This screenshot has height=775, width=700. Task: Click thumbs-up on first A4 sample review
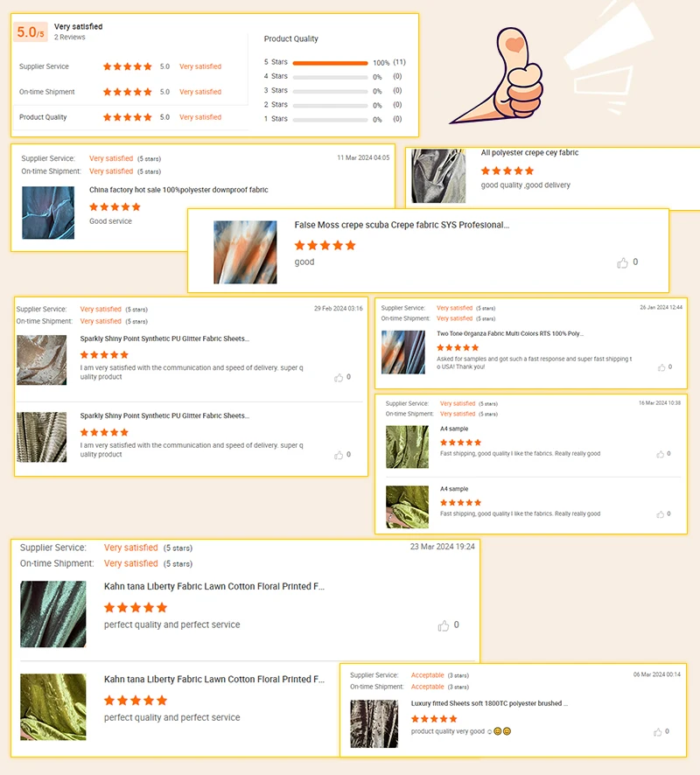tap(660, 454)
